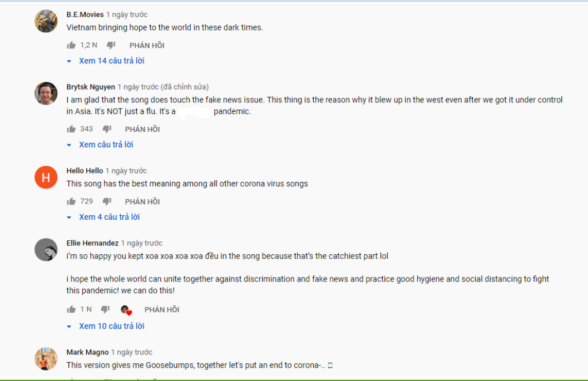Click the creator heart on Ellie's comment
Viewport: 588px width, 381px height.
pyautogui.click(x=126, y=310)
